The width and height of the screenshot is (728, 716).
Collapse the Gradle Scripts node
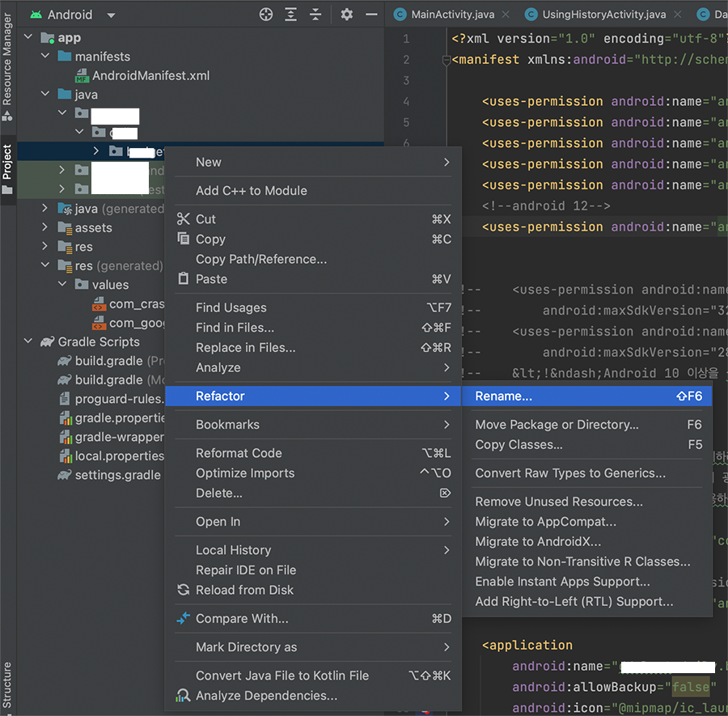[x=28, y=342]
